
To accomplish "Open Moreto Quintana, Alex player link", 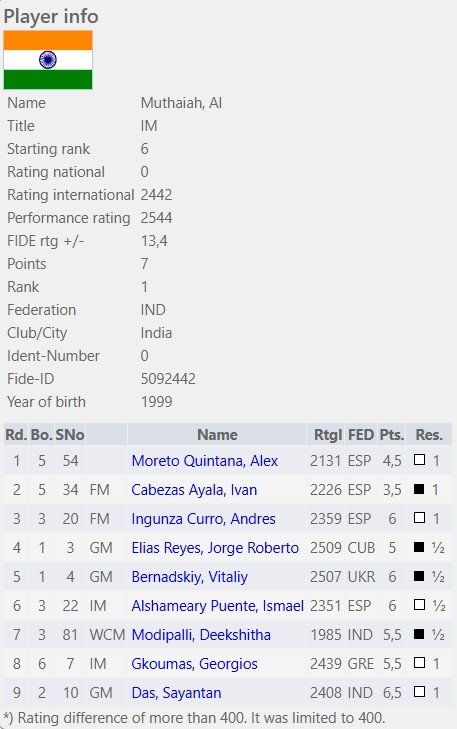I will click(x=205, y=461).
